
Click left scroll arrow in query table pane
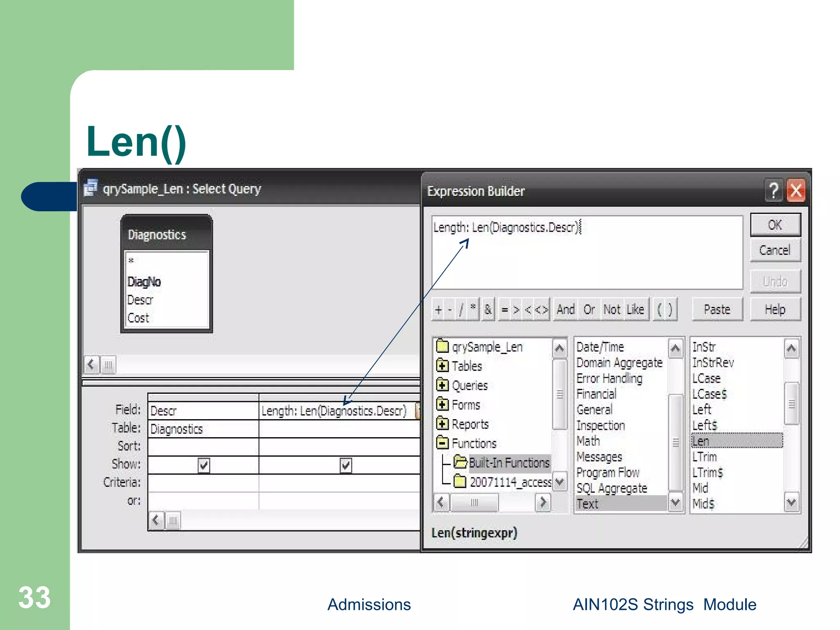(x=91, y=365)
